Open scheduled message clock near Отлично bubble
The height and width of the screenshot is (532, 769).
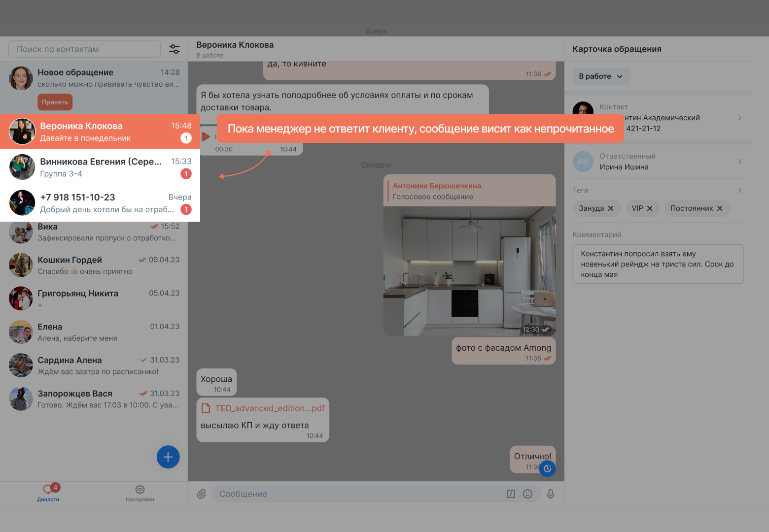547,468
